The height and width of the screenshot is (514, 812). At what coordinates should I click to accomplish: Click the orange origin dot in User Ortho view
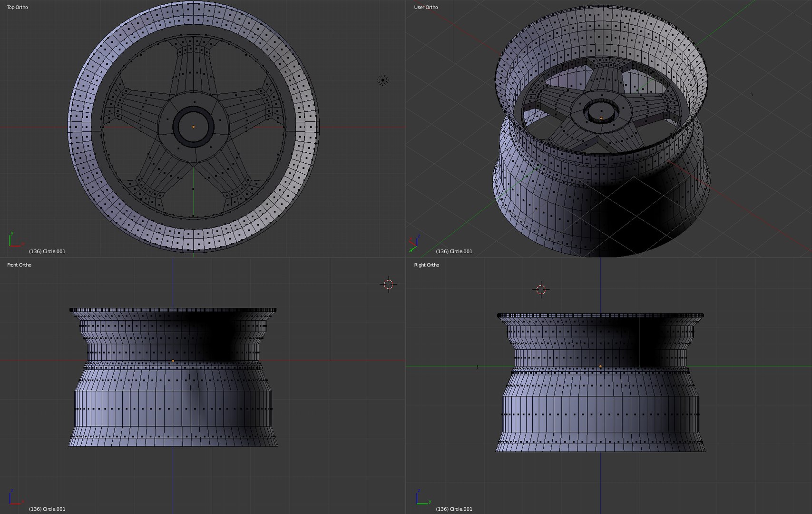click(601, 118)
